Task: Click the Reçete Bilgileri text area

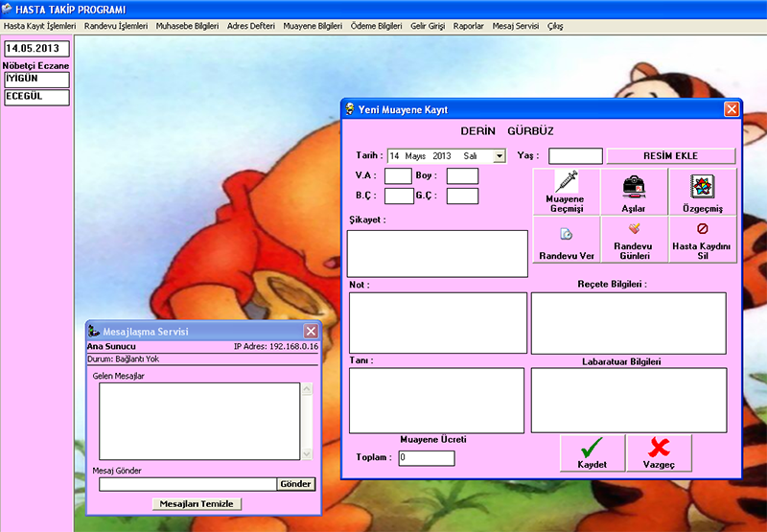Action: 629,323
